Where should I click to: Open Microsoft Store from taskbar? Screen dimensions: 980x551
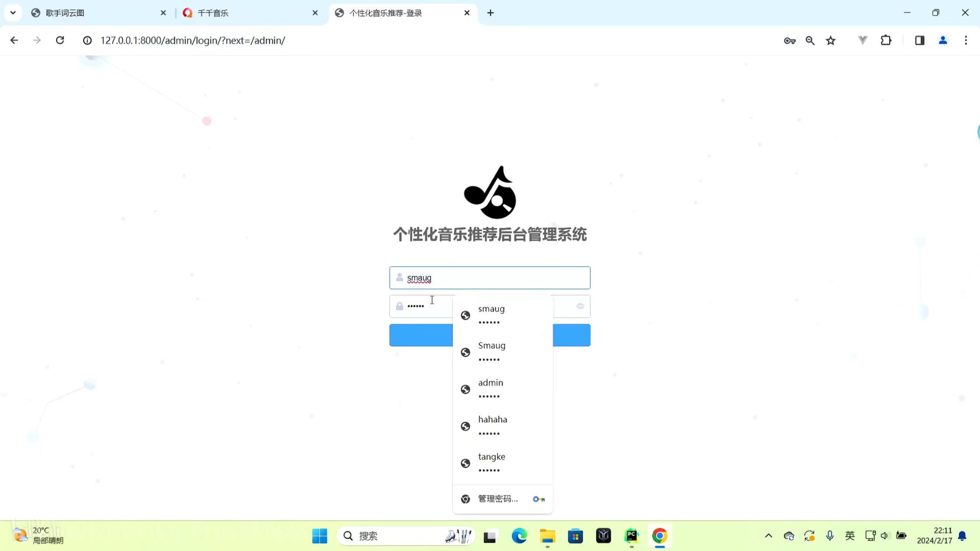coord(575,536)
